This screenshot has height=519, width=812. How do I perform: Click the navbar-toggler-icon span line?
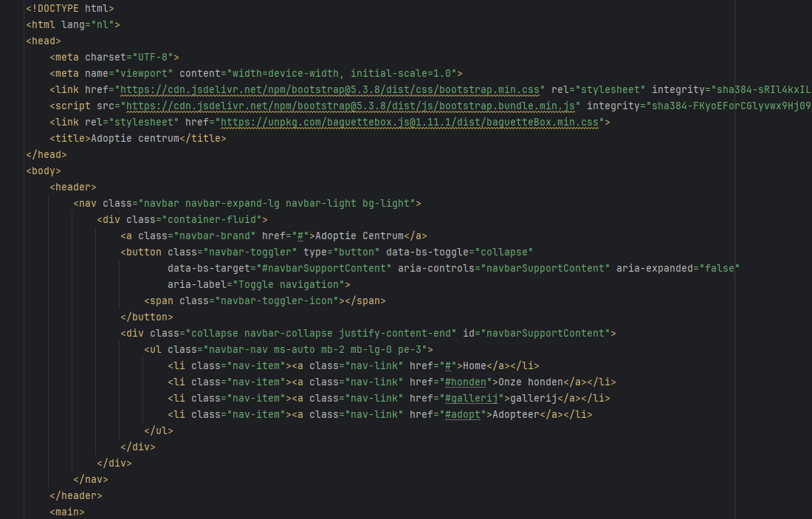point(264,301)
